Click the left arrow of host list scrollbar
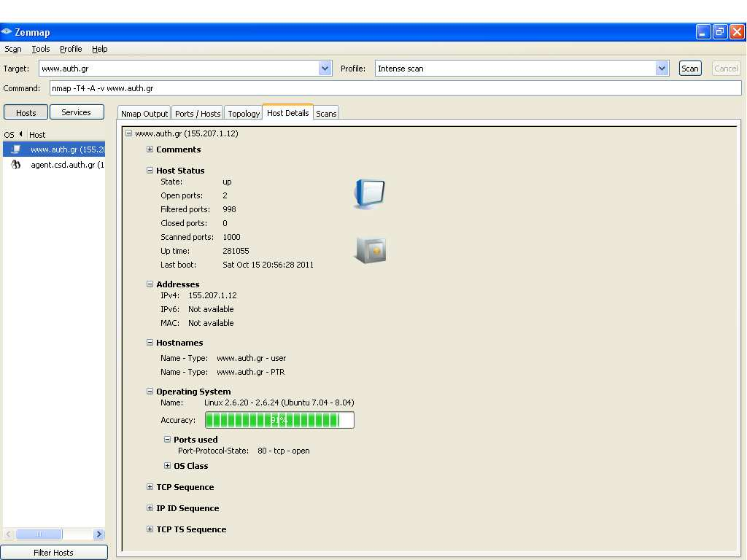 (x=9, y=534)
